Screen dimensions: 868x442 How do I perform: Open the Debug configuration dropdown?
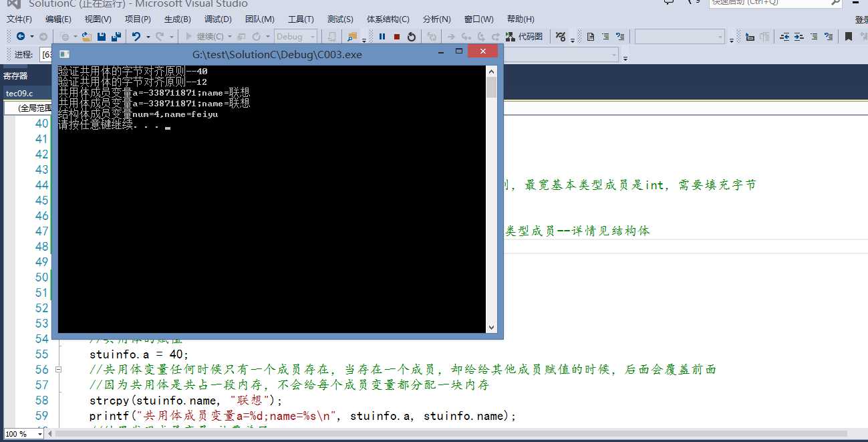click(x=295, y=37)
